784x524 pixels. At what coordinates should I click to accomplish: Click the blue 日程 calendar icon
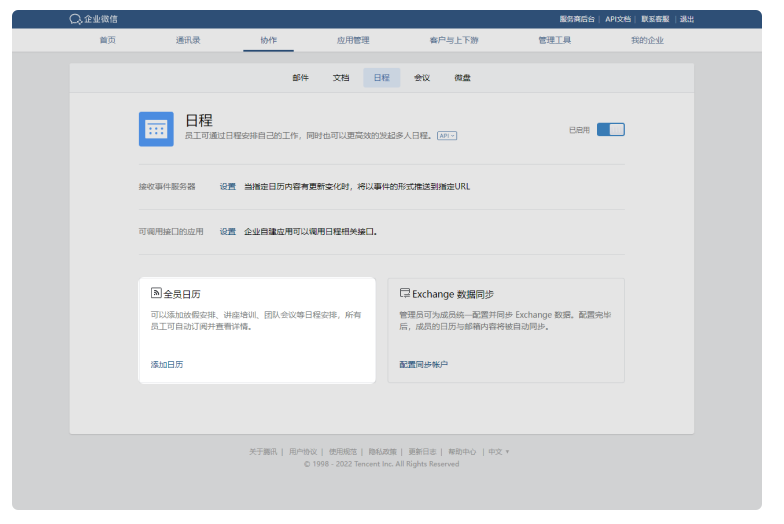pos(156,129)
